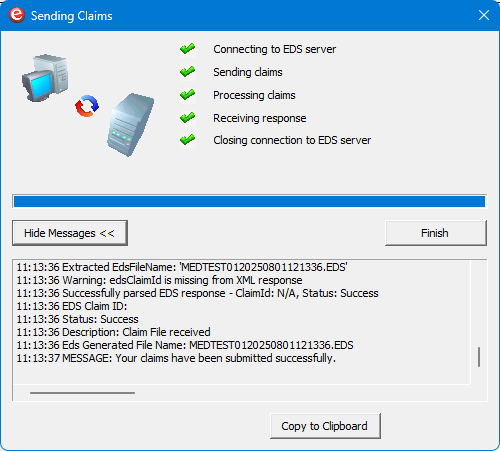This screenshot has height=451, width=500.
Task: Select the 'Eds Generated File Name' log line
Action: tap(185, 345)
